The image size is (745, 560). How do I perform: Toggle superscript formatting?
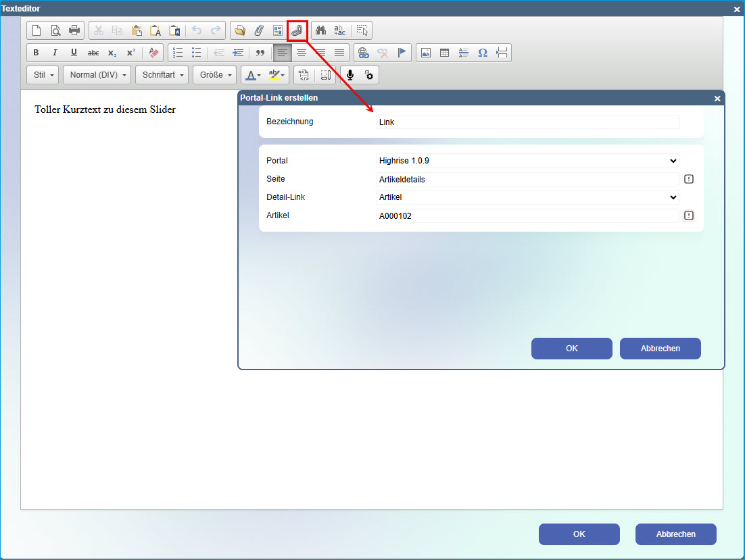[x=131, y=53]
